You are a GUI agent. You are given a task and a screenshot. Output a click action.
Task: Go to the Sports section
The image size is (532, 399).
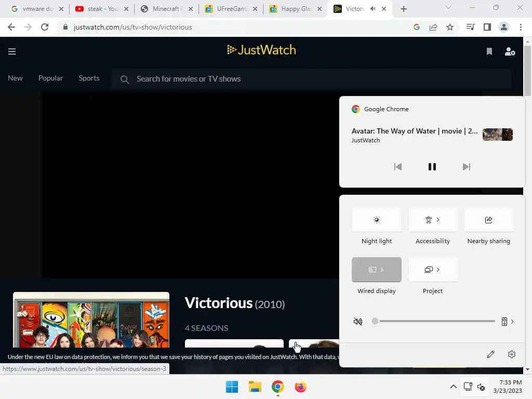(x=89, y=78)
